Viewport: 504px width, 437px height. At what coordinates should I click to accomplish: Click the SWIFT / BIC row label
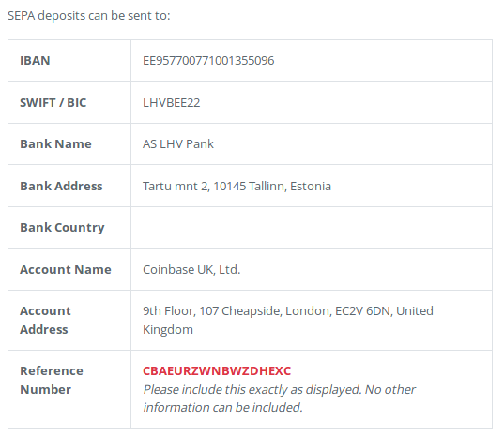53,103
